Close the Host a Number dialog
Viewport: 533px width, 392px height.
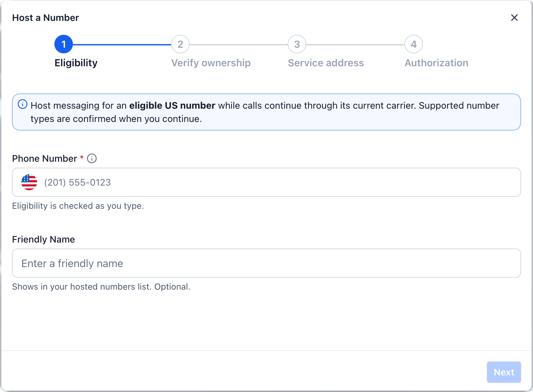click(514, 18)
